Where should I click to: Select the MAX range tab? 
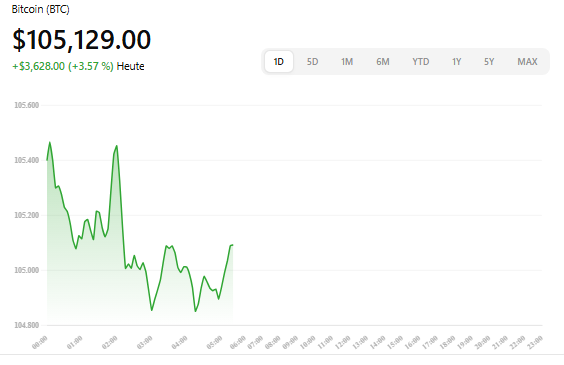(x=527, y=61)
